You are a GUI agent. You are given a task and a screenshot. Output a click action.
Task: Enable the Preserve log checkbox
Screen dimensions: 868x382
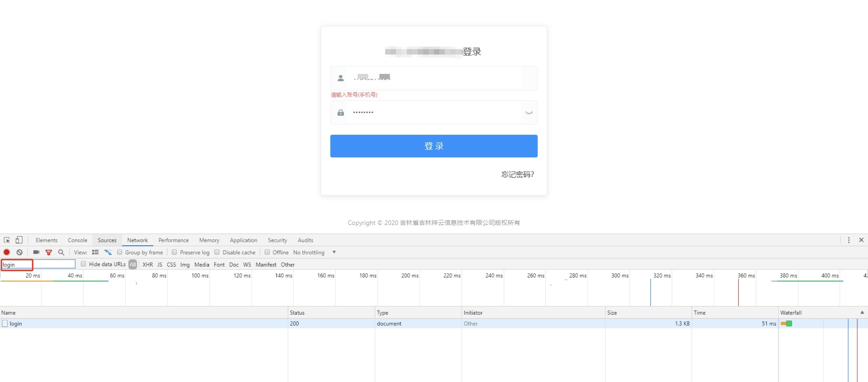click(174, 252)
